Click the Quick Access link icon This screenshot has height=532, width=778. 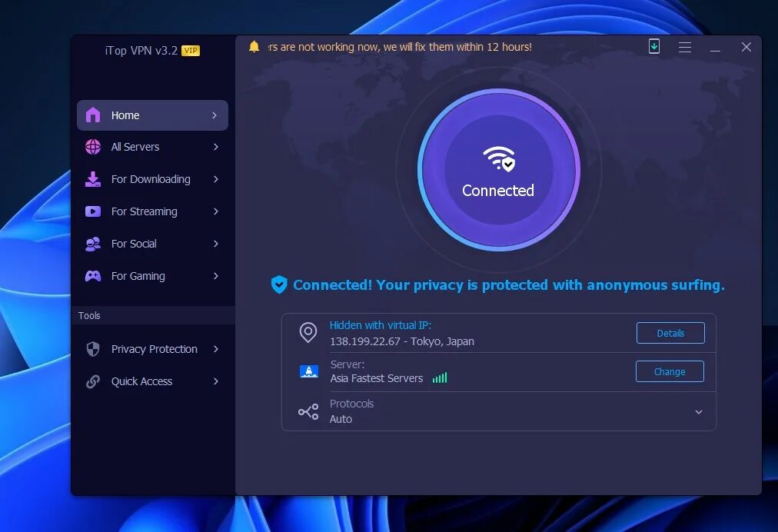93,381
